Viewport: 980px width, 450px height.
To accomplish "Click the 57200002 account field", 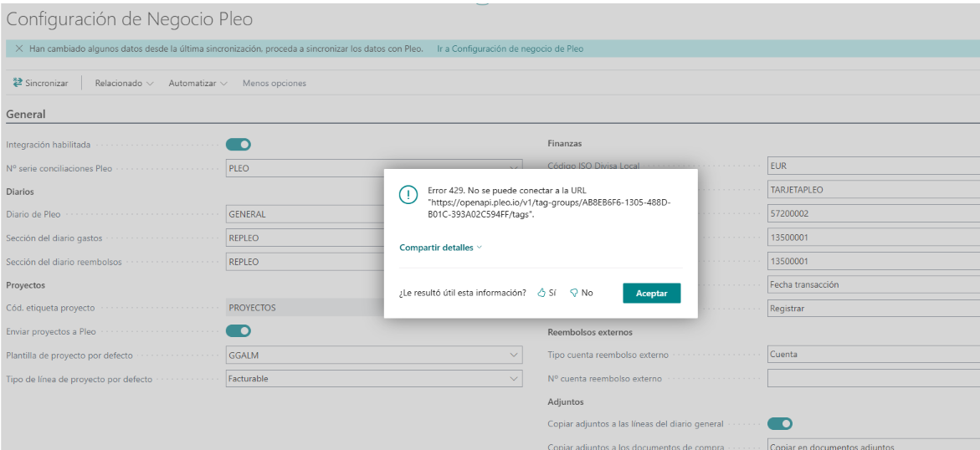I will click(x=873, y=213).
